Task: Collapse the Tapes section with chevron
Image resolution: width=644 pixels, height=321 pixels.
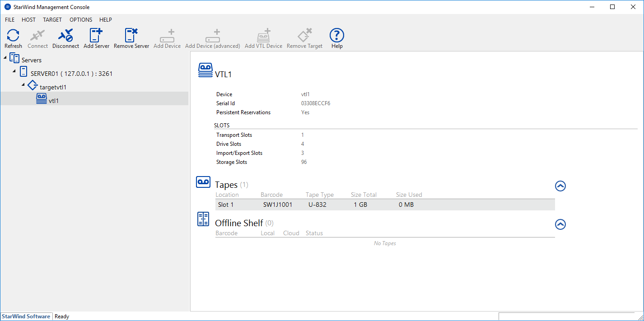Action: [x=560, y=186]
